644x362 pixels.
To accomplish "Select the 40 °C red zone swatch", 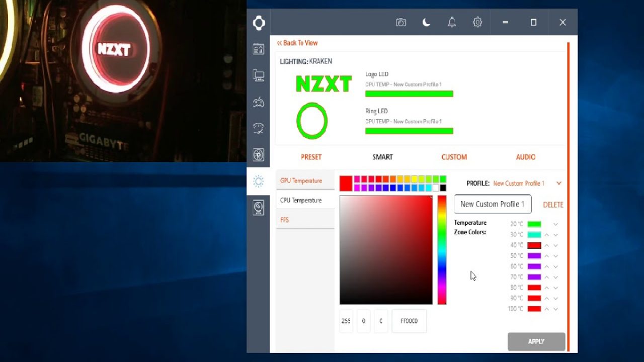I will pos(534,245).
